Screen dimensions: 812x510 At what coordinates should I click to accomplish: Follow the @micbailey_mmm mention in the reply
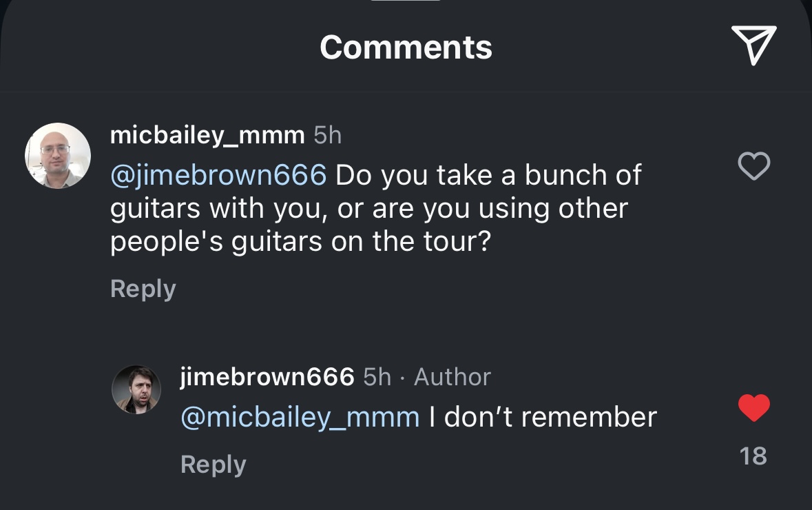[300, 417]
